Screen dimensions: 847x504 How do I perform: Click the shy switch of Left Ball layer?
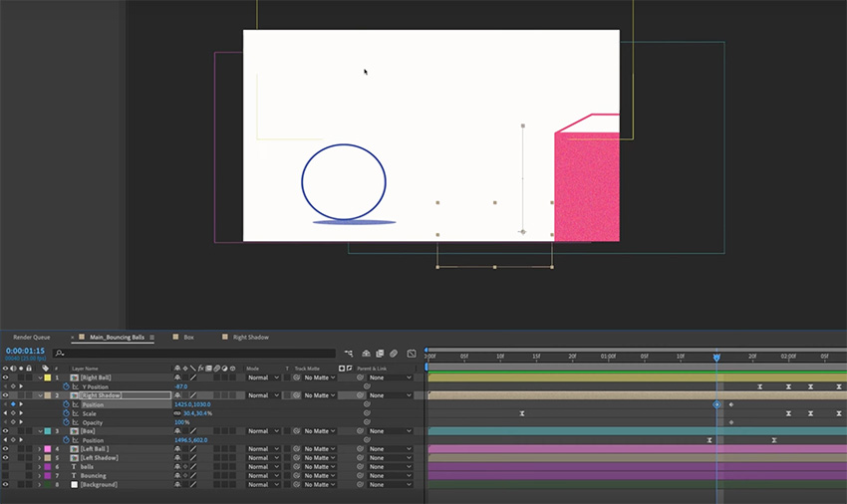(x=177, y=449)
